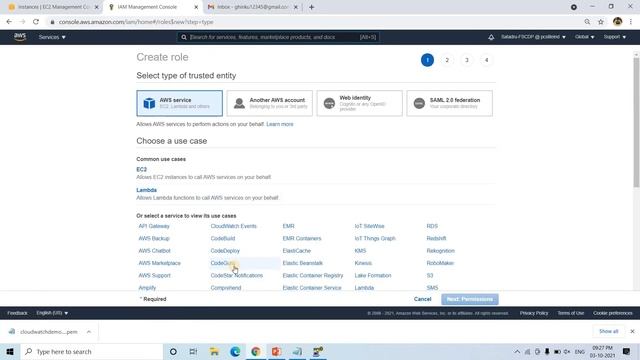
Task: Click the AWS search input field
Action: click(x=278, y=37)
